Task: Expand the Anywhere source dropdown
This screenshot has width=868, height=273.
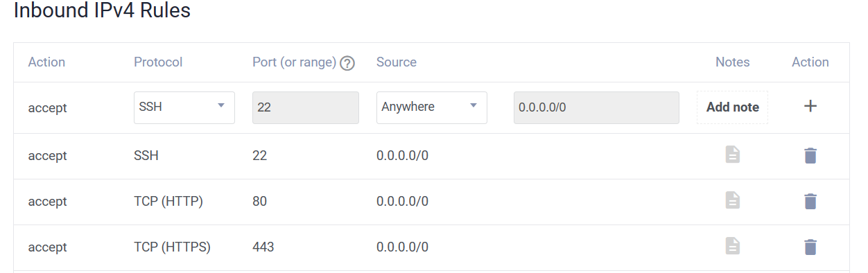Action: (432, 107)
